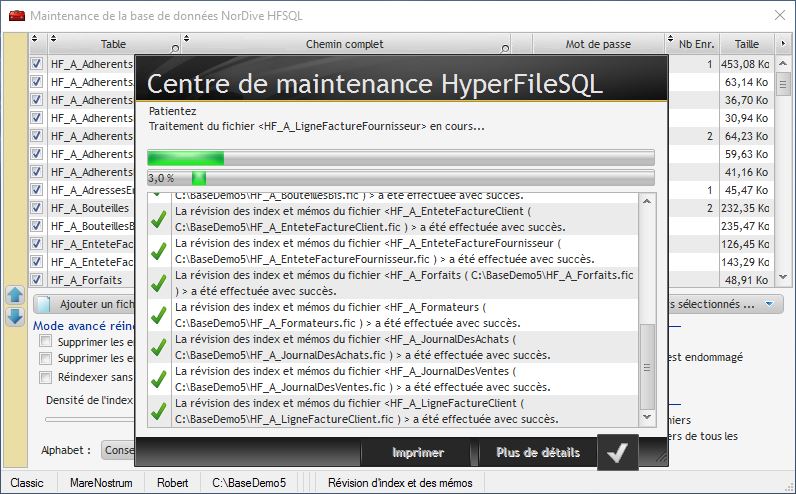Image resolution: width=796 pixels, height=494 pixels.
Task: Click the 453,08 Ko size cell
Action: (745, 64)
